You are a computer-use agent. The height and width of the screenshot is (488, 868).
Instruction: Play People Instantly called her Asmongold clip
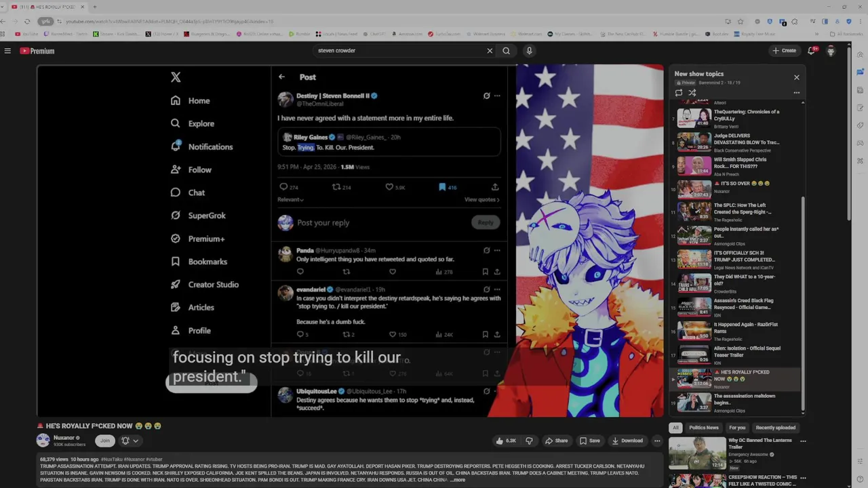coord(736,235)
